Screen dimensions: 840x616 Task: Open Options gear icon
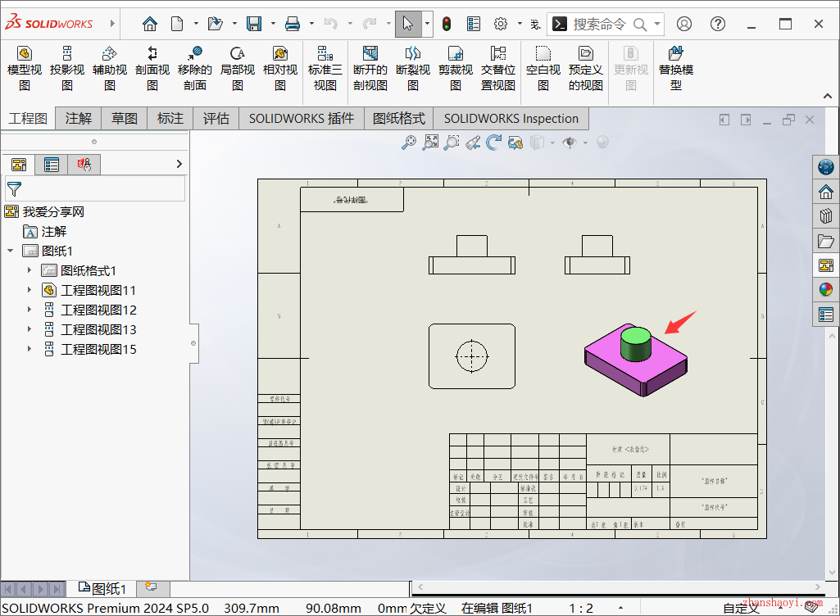coord(501,24)
